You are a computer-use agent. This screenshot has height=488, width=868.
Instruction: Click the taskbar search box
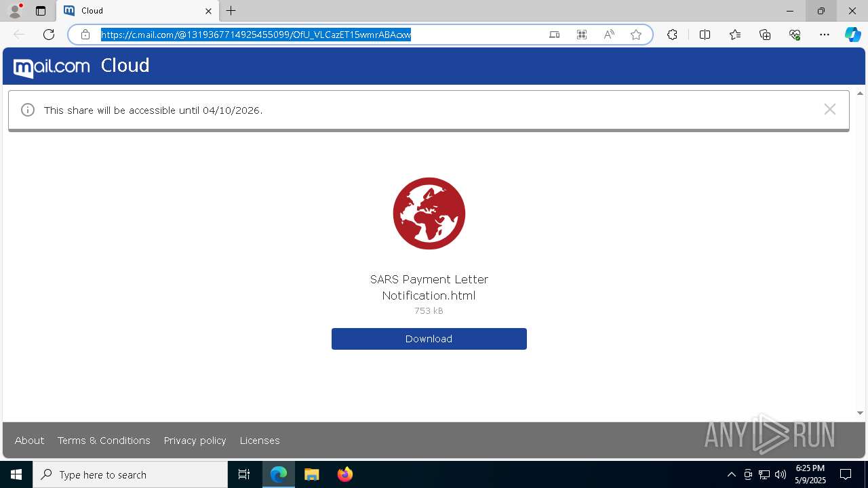(130, 474)
